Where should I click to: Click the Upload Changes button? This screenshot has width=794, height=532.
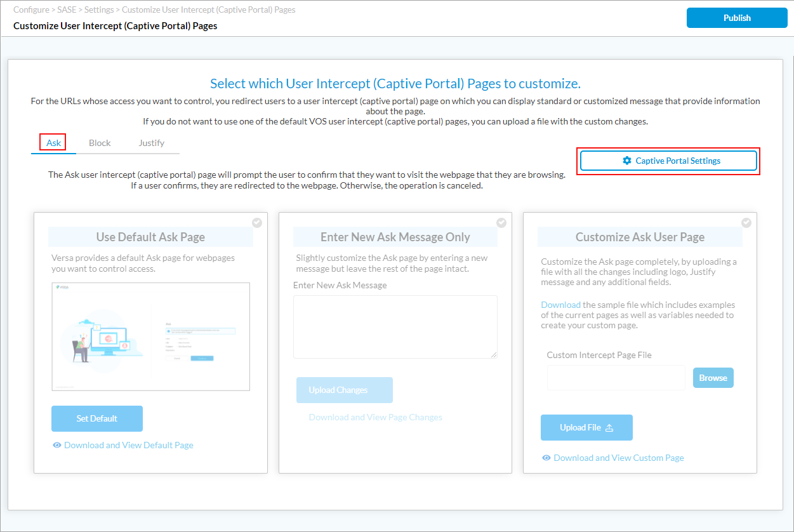click(x=344, y=390)
